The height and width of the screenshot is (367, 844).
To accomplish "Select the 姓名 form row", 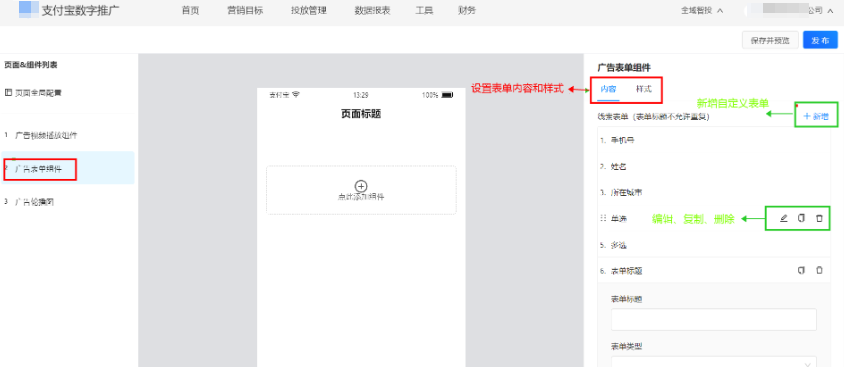I will [714, 166].
